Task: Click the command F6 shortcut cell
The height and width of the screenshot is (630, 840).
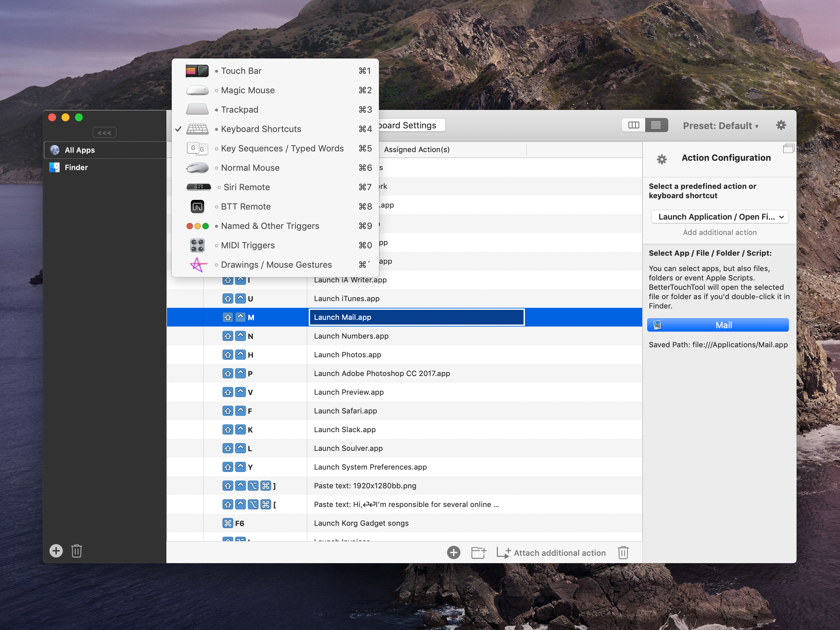Action: [255, 523]
